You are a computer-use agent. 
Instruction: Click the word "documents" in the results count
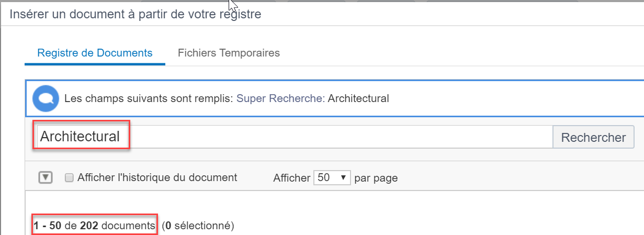click(x=128, y=226)
